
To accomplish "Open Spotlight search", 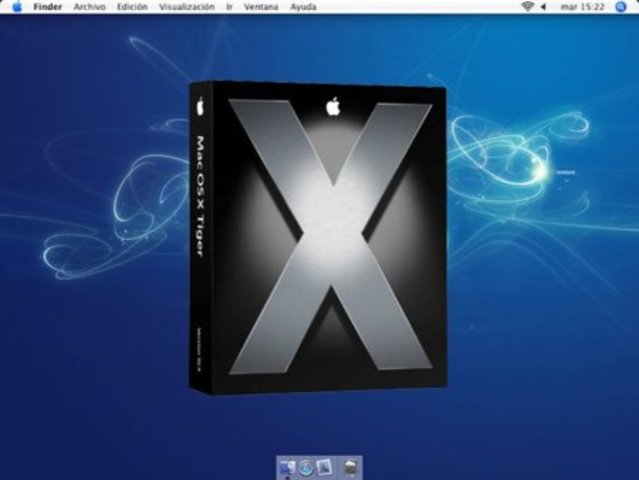I will (x=621, y=7).
